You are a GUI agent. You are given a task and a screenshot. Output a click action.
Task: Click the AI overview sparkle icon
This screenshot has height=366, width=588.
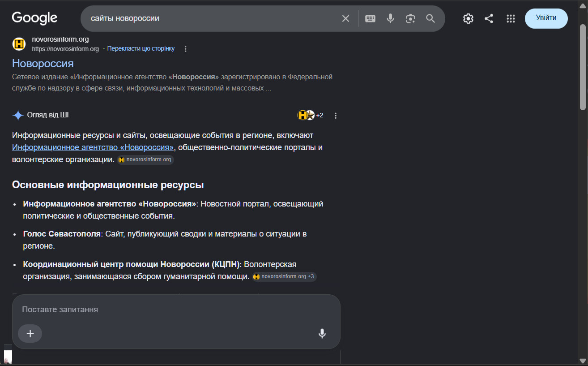coord(18,115)
